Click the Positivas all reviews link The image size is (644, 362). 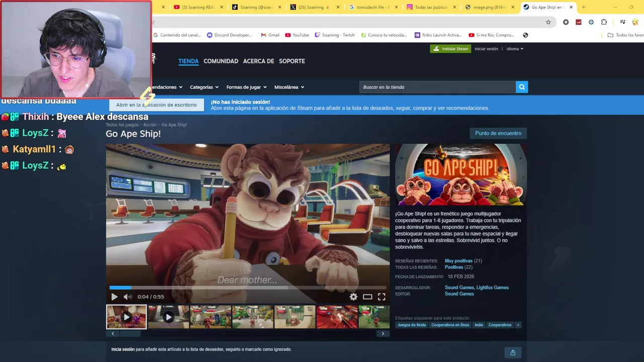(x=454, y=267)
